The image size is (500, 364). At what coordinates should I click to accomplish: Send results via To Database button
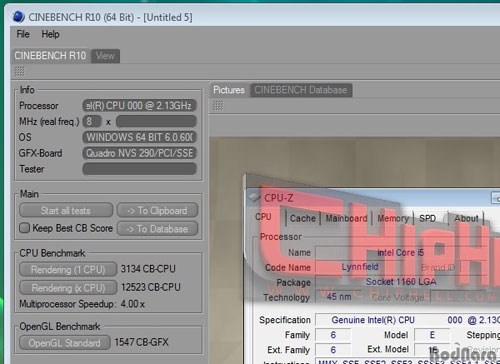(x=157, y=229)
